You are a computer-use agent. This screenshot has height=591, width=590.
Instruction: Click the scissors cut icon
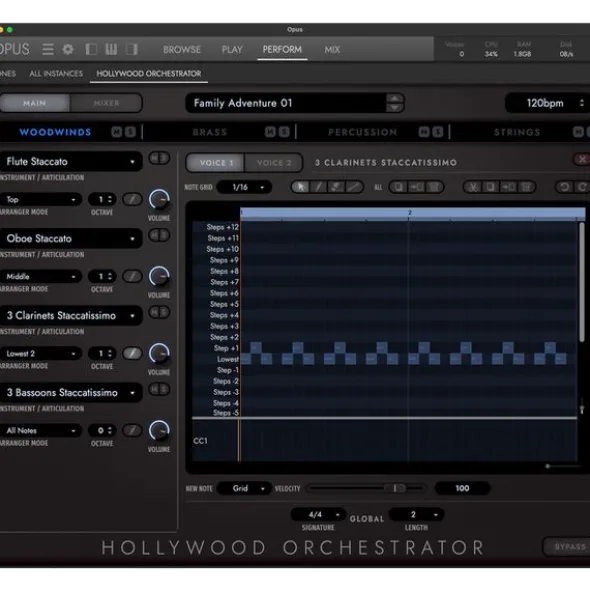pyautogui.click(x=473, y=187)
